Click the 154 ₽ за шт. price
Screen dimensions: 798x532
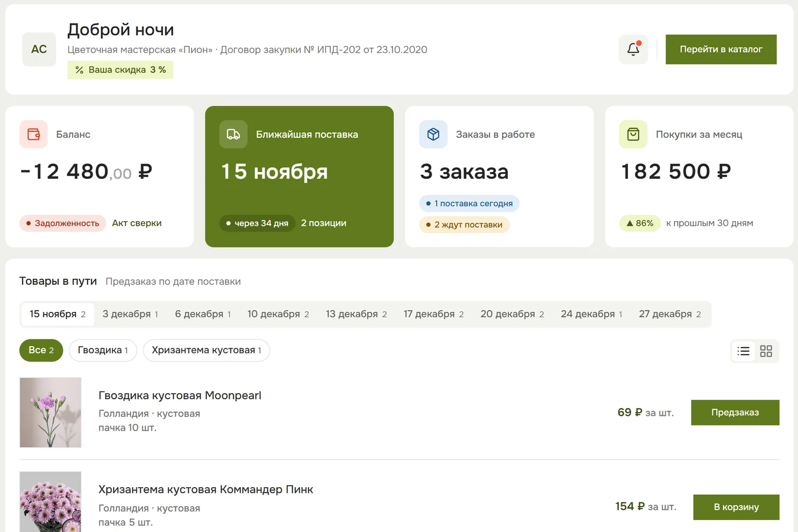tap(645, 507)
